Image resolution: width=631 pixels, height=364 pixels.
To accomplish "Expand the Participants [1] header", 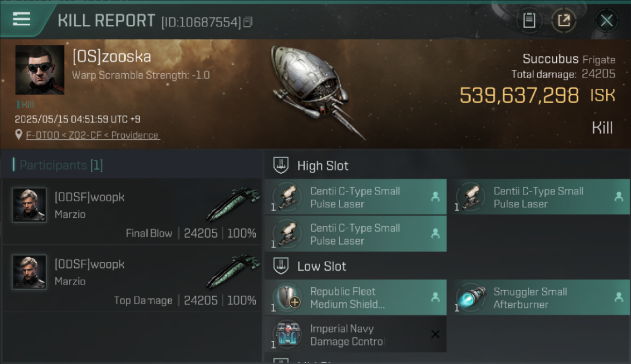I will tap(61, 165).
